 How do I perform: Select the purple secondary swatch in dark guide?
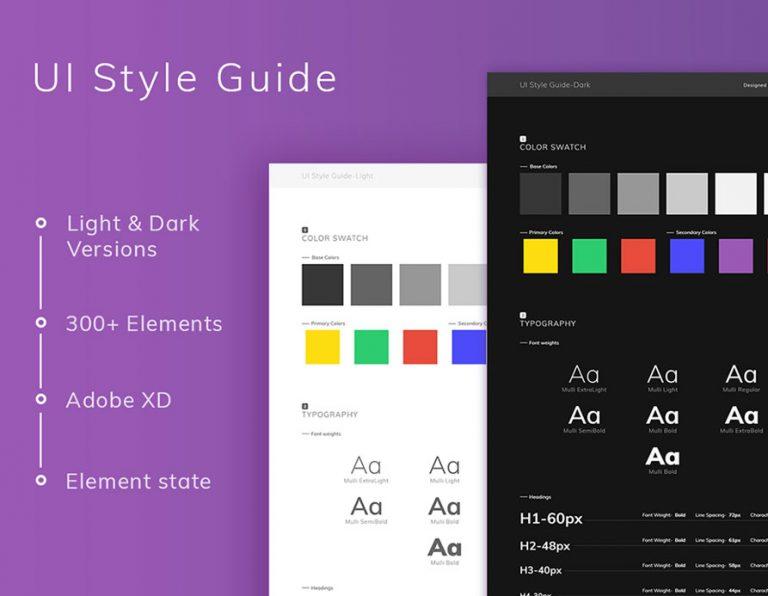coord(736,256)
